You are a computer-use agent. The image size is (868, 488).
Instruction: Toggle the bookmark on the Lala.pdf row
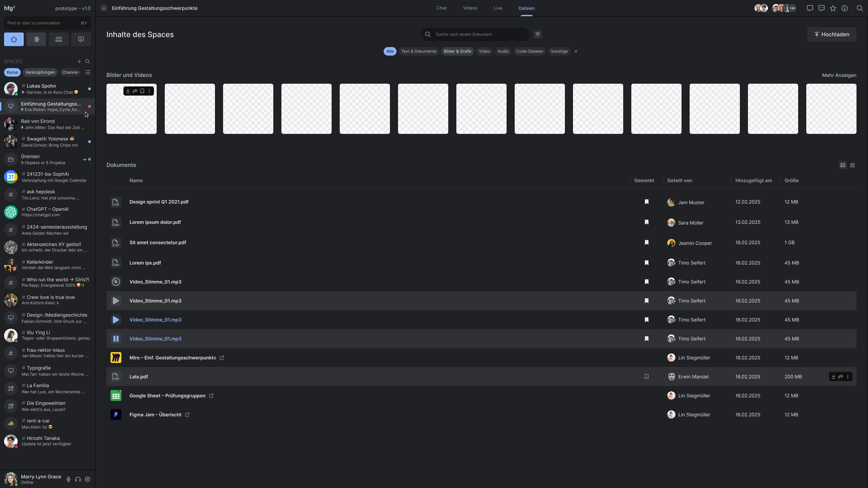click(x=647, y=377)
